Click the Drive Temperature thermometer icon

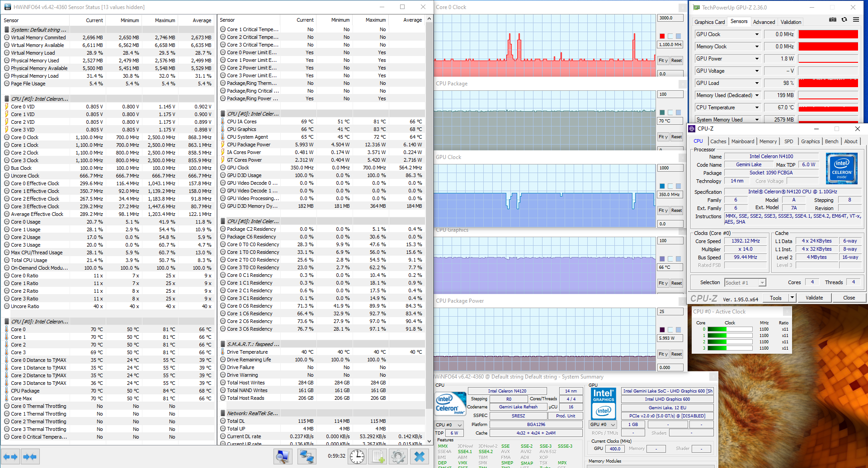coord(223,352)
